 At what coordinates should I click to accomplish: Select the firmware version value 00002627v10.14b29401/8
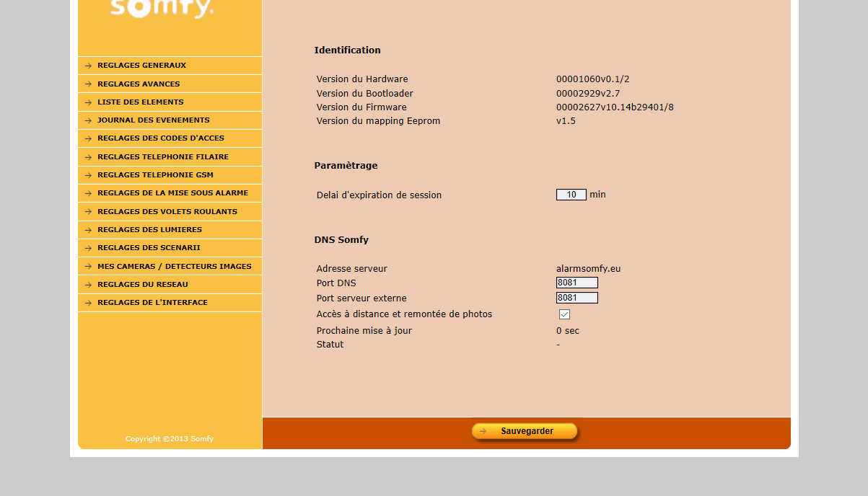pos(615,107)
